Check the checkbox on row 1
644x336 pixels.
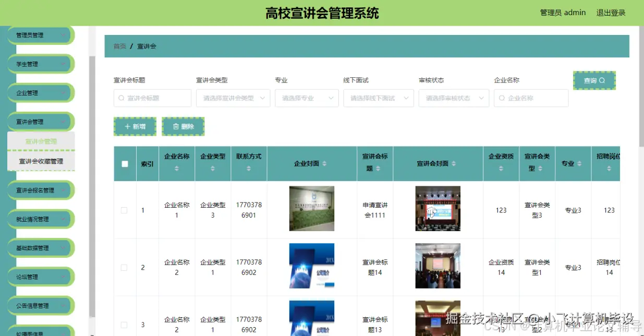tap(125, 210)
